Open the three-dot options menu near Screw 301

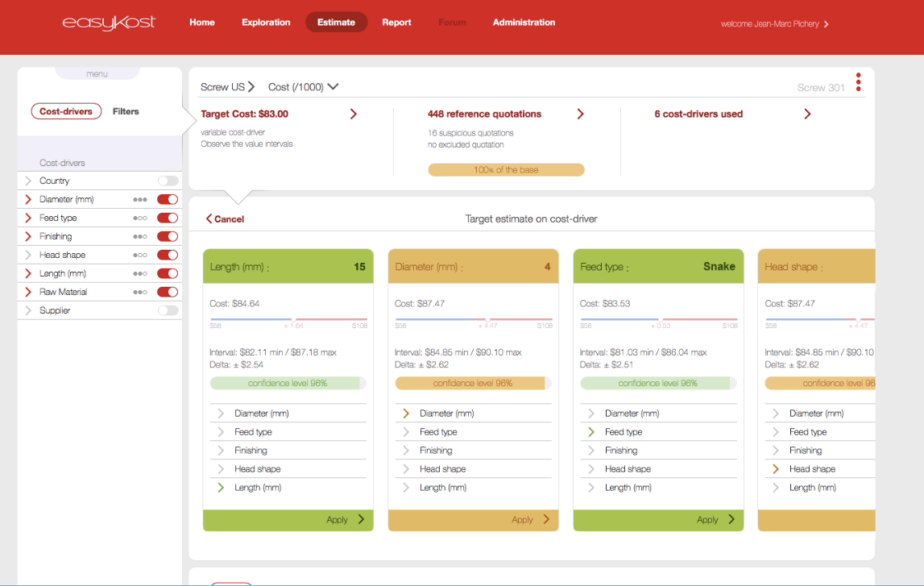click(x=858, y=82)
